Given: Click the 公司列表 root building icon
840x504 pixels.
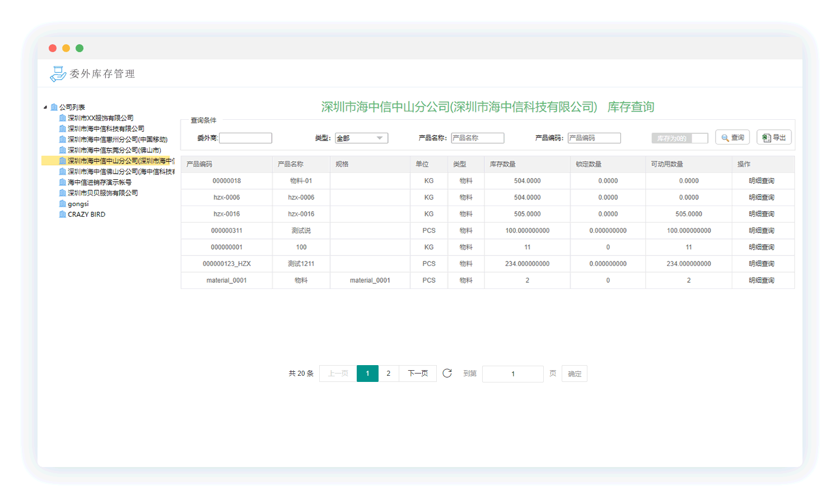Looking at the screenshot, I should click(x=54, y=108).
